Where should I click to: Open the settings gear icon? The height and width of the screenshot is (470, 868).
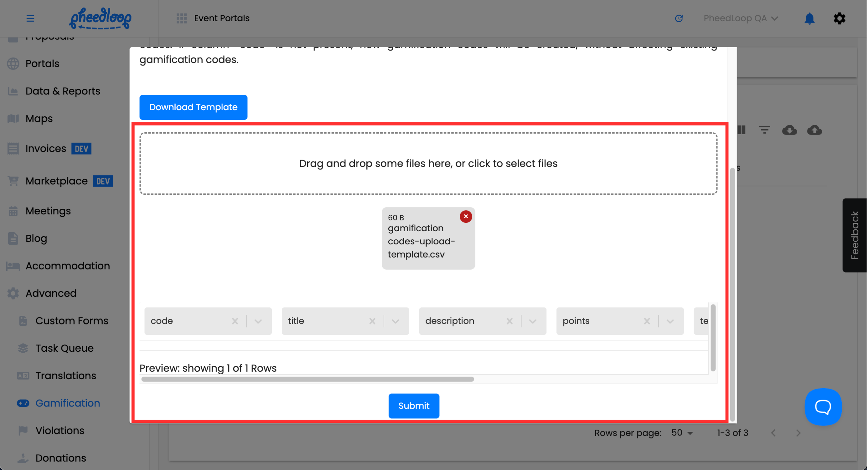(840, 18)
